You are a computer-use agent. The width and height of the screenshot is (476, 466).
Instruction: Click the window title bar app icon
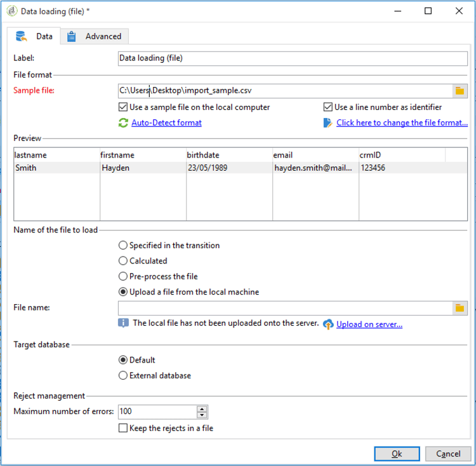(x=12, y=11)
